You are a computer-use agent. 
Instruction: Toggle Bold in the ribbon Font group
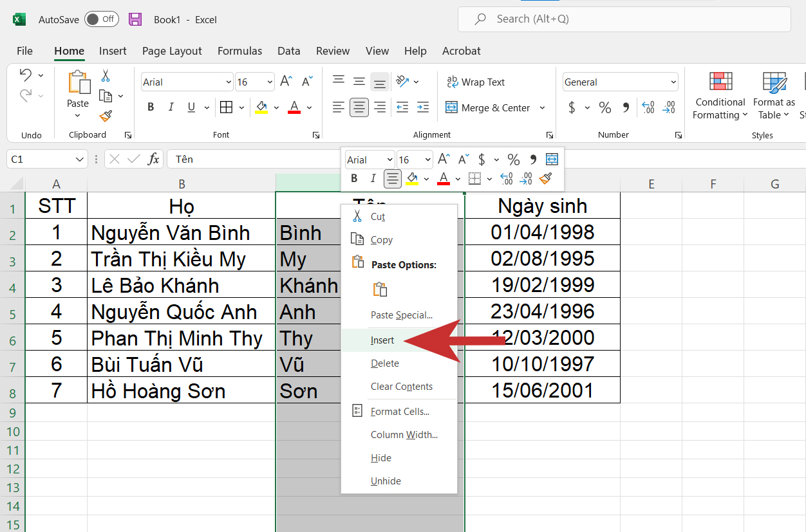151,107
